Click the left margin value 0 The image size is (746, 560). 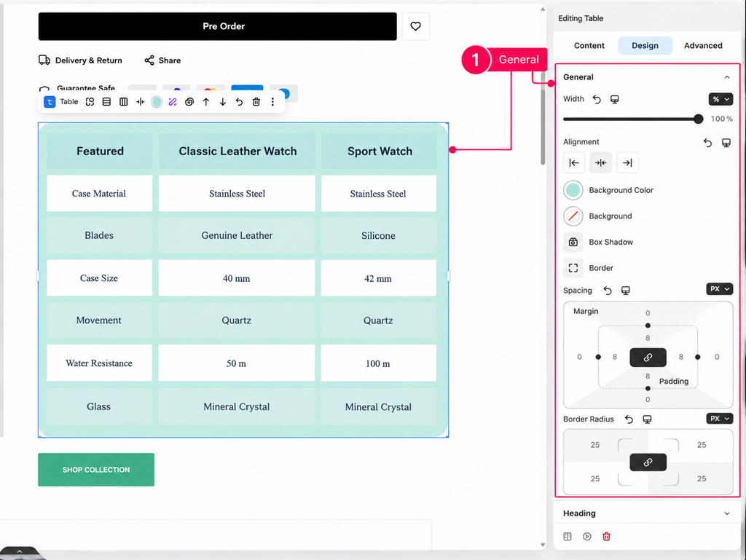(579, 357)
